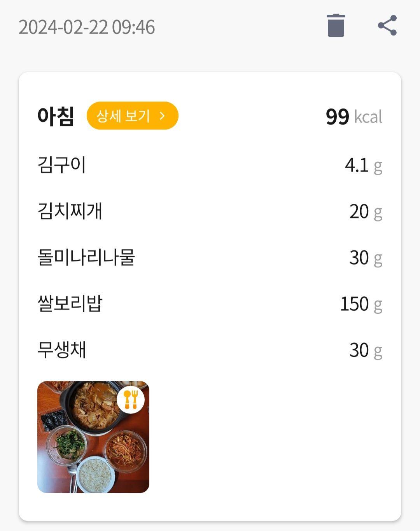This screenshot has width=420, height=531.
Task: Open the breakfast meal photo thumbnail
Action: point(93,437)
